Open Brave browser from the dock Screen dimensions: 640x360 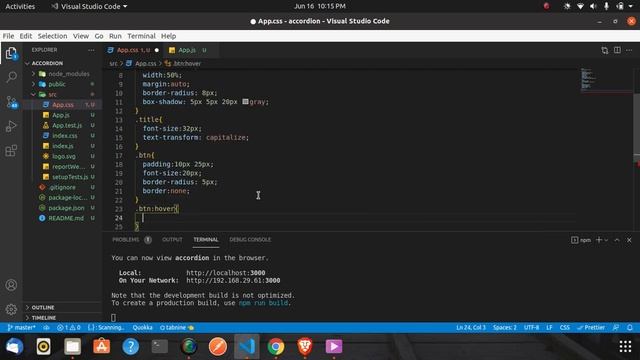point(305,347)
